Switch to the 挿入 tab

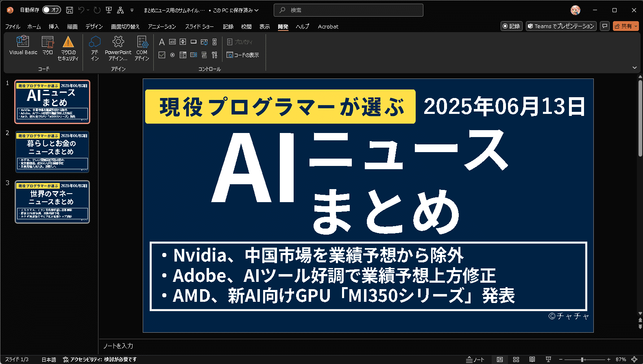54,26
